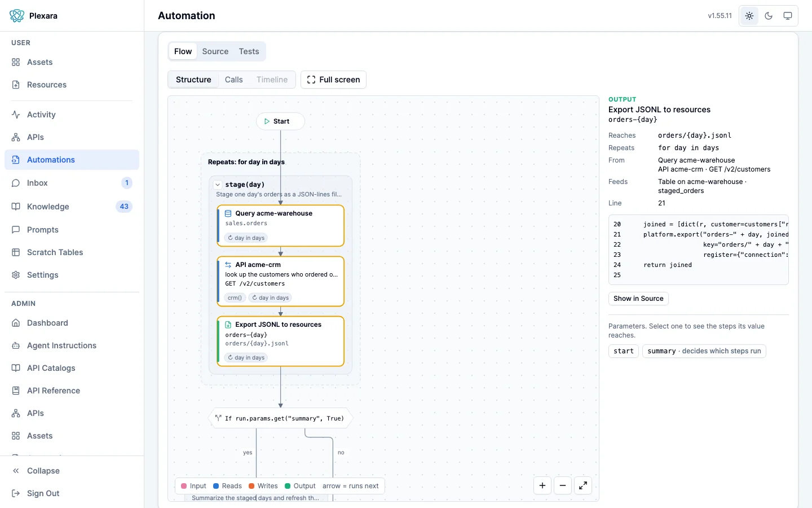
Task: Select Query acme-warehouse node
Action: (280, 226)
